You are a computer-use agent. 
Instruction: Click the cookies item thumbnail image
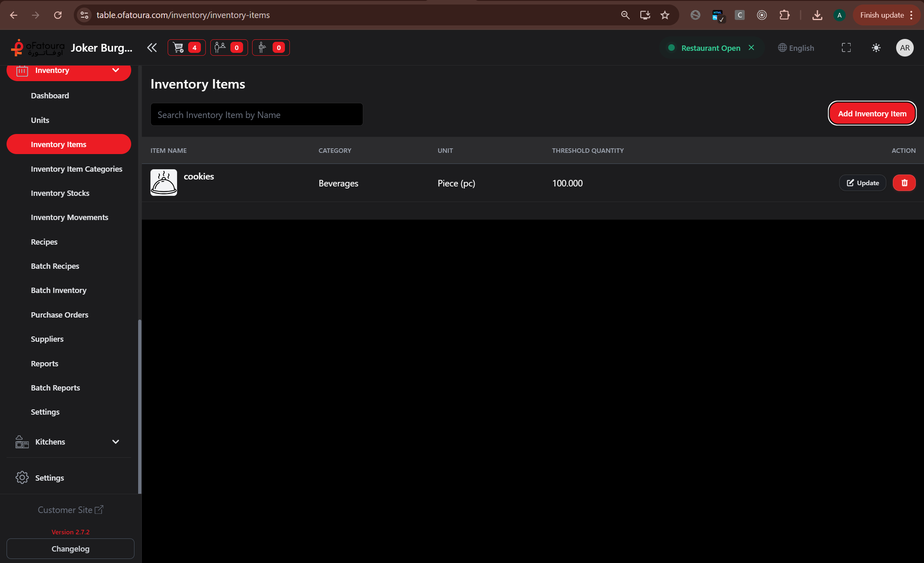[x=164, y=182]
